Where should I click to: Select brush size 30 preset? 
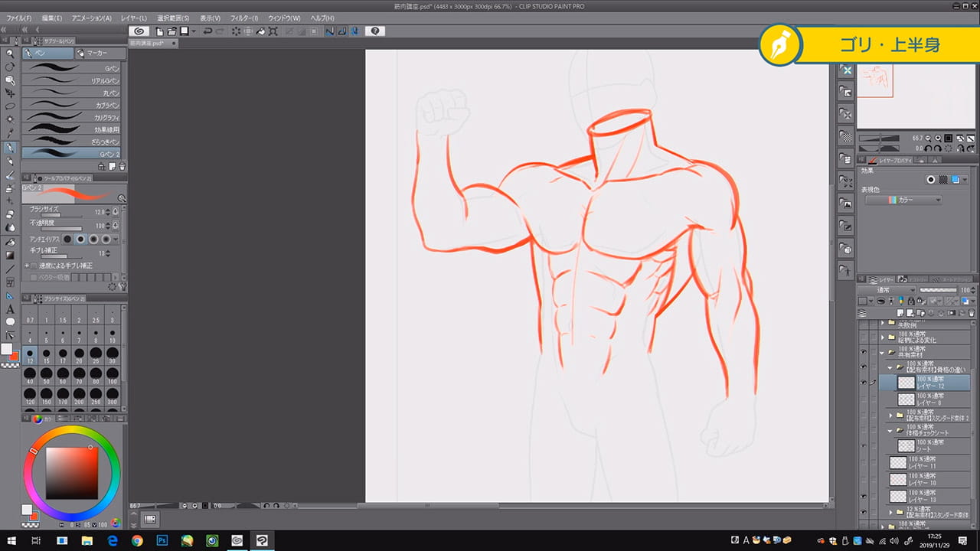[x=113, y=356]
